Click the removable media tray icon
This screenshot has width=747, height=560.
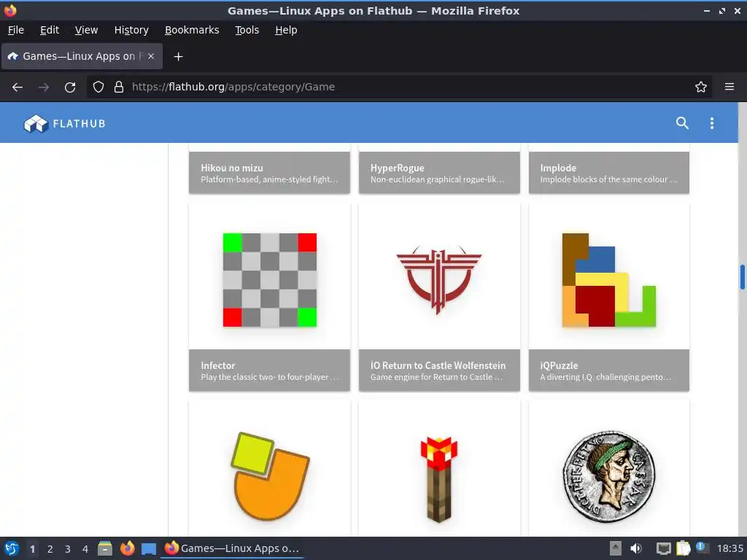[616, 548]
